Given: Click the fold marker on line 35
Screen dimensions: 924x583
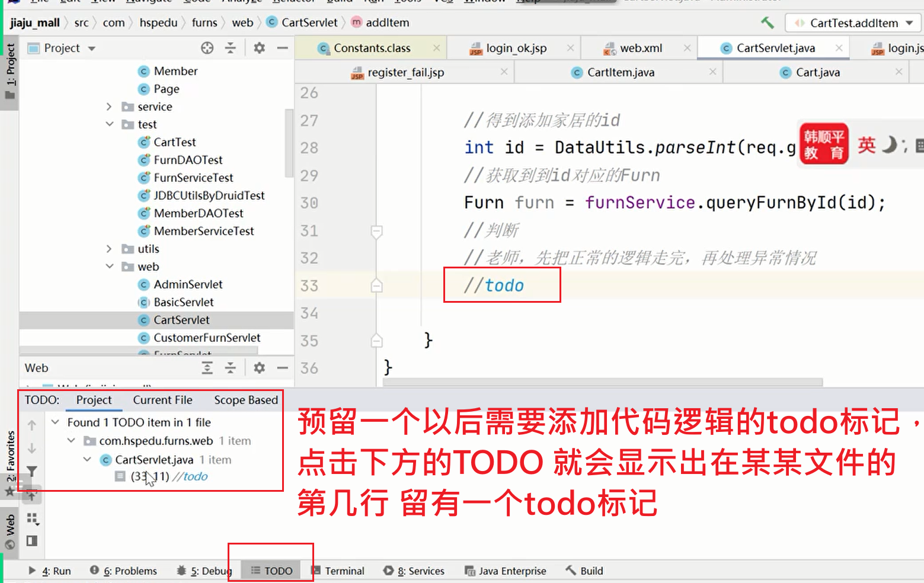Looking at the screenshot, I should (376, 341).
